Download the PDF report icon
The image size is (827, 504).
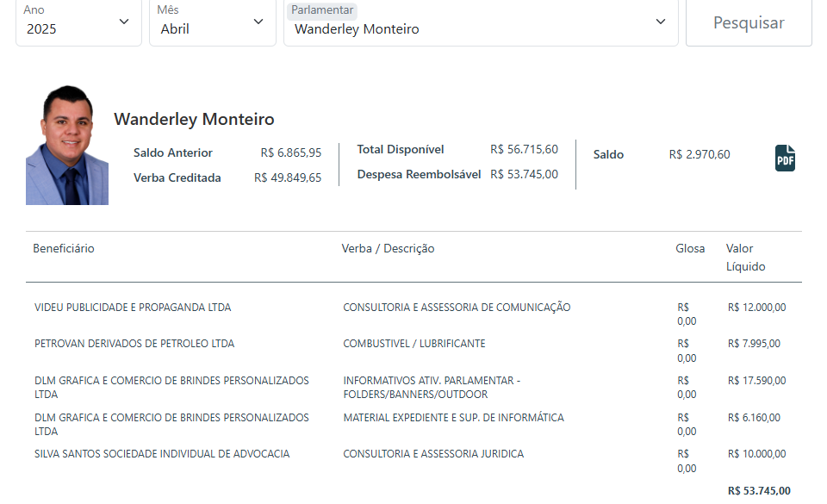tap(785, 159)
